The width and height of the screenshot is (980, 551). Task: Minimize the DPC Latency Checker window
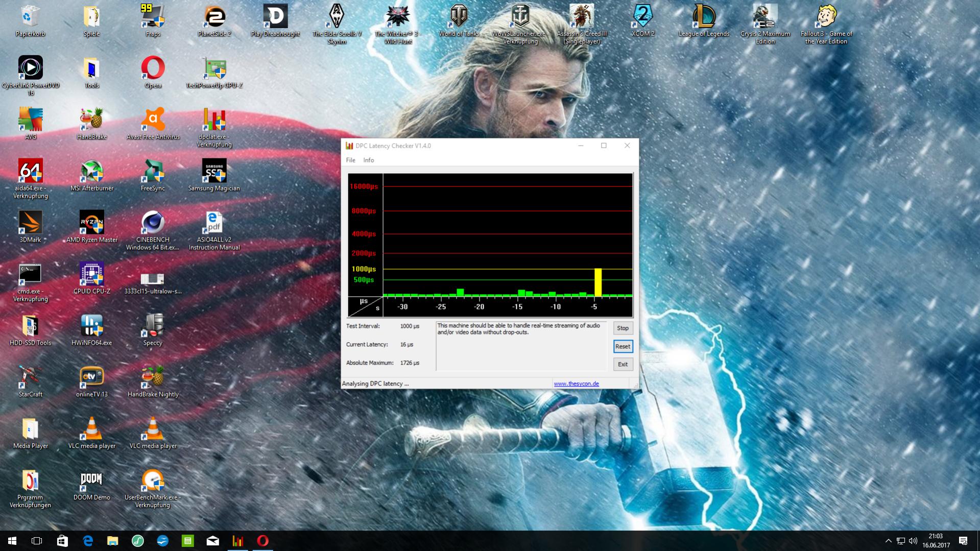[x=581, y=146]
